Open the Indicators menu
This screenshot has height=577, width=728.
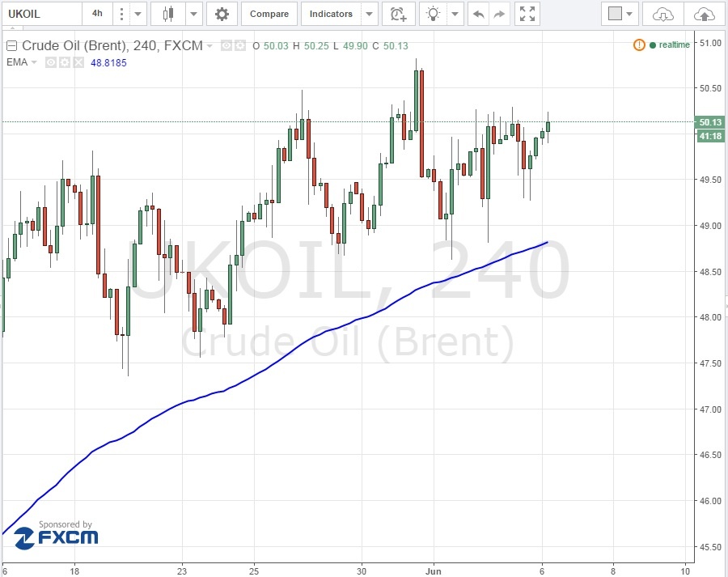click(331, 14)
